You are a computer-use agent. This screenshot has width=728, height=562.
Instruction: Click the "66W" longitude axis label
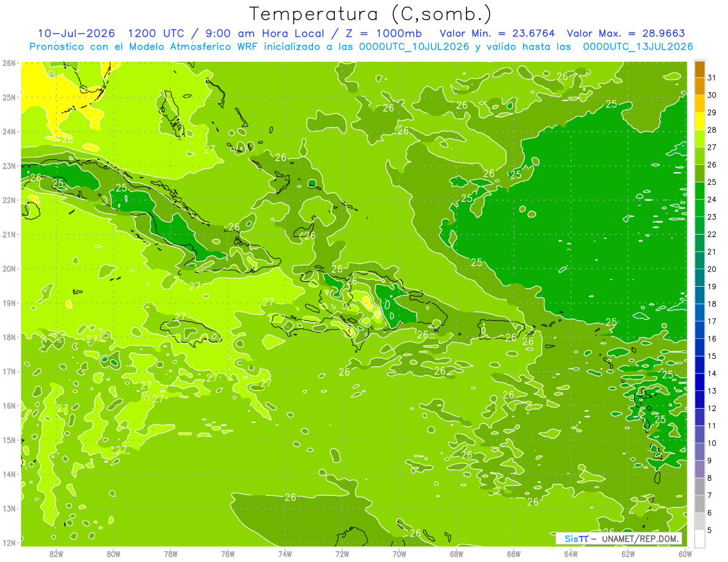(x=514, y=554)
